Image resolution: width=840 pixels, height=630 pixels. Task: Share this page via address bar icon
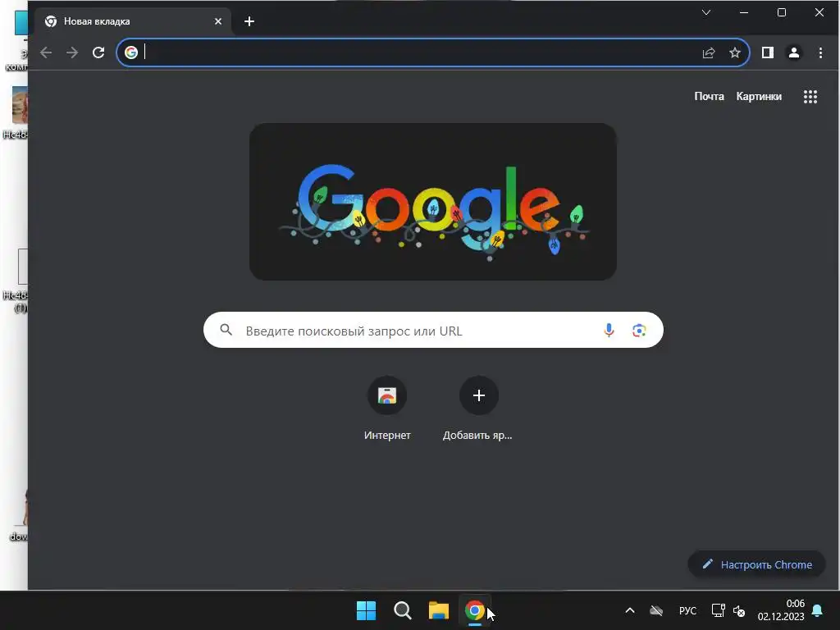point(709,52)
